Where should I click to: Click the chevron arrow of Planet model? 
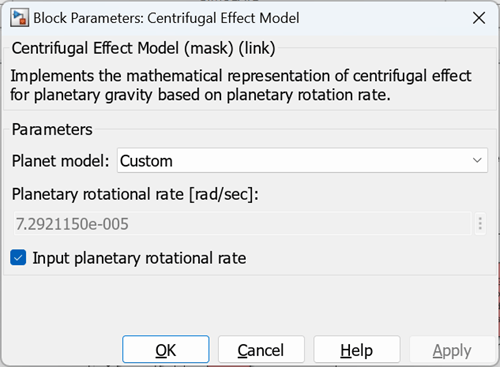[477, 160]
